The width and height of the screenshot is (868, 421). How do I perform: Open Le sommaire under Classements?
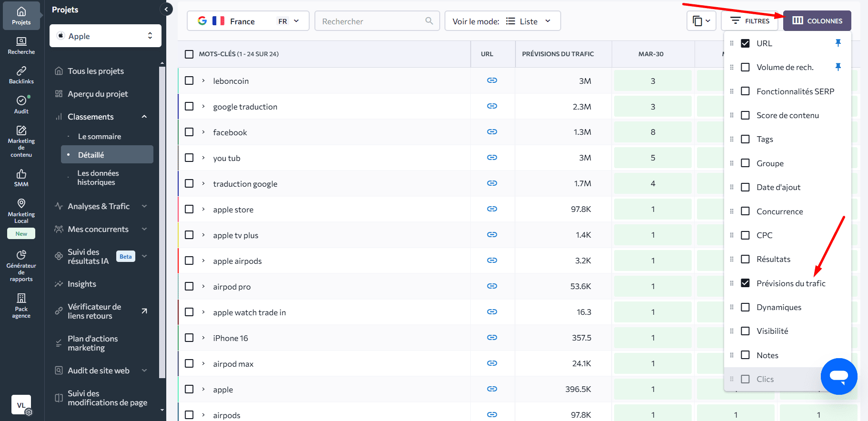tap(100, 136)
